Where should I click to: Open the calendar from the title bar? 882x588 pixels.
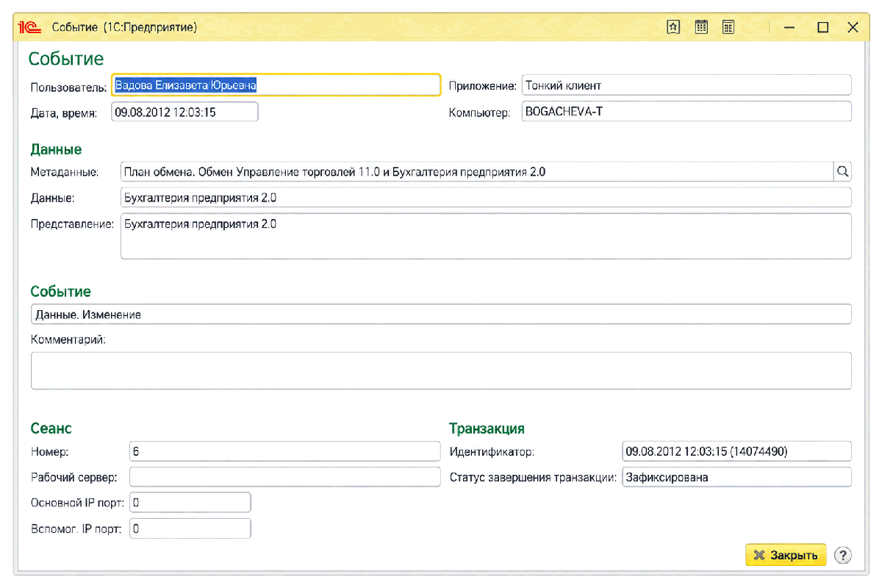(x=701, y=27)
